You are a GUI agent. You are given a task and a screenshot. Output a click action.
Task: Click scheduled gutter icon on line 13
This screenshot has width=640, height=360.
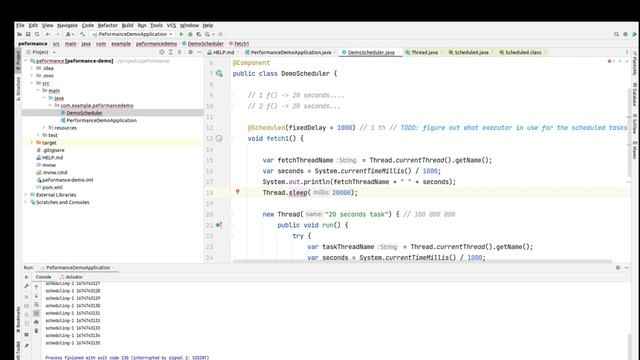[x=219, y=138]
